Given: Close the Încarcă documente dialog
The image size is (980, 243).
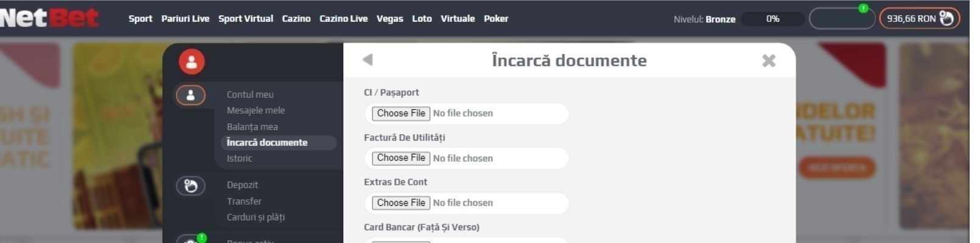Looking at the screenshot, I should tap(769, 60).
